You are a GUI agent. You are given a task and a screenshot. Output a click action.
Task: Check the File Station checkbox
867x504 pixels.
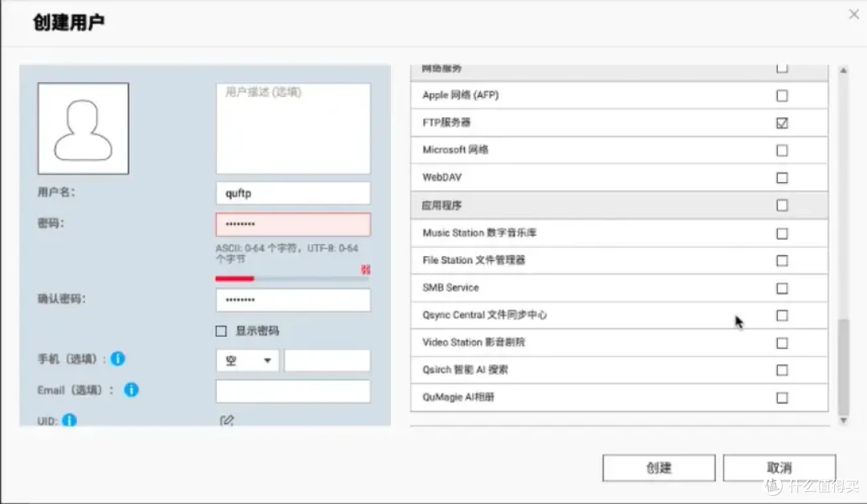pyautogui.click(x=782, y=260)
